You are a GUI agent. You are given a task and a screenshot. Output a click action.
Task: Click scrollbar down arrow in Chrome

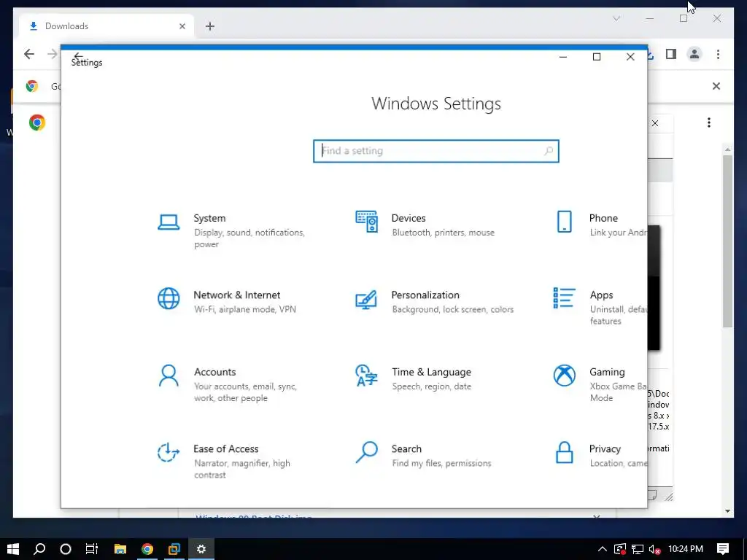[727, 511]
